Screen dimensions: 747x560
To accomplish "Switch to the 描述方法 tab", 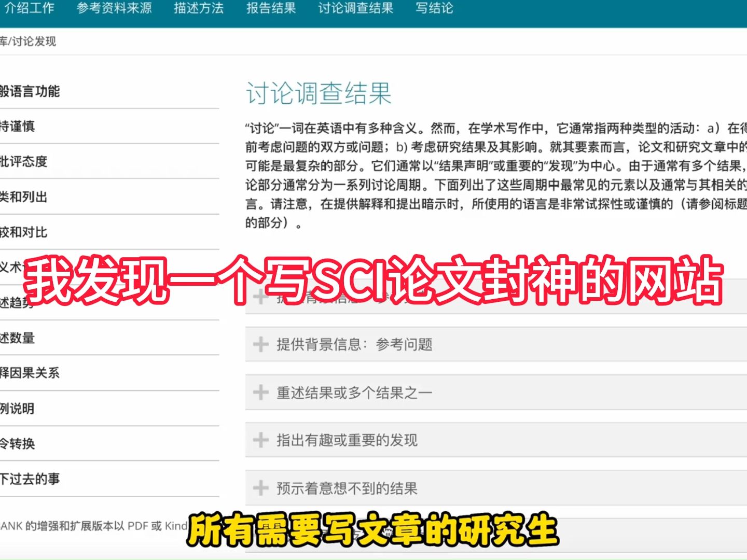I will pos(199,8).
